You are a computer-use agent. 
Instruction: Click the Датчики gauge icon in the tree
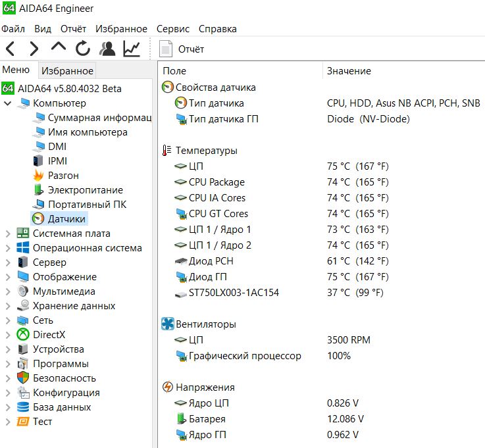coord(38,218)
